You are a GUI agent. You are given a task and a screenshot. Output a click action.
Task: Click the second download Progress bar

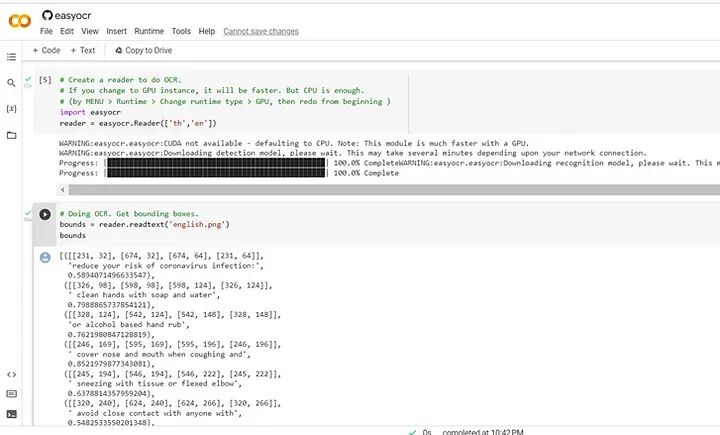(216, 173)
